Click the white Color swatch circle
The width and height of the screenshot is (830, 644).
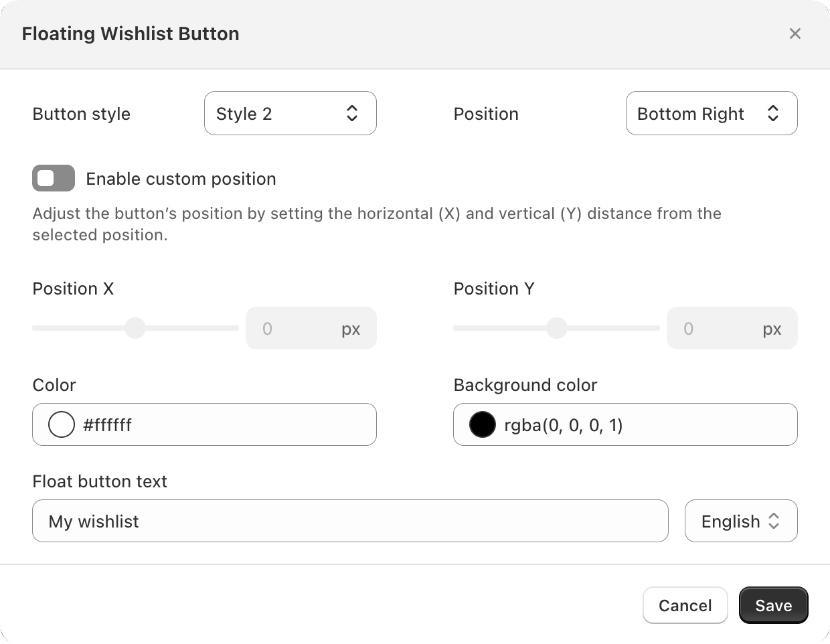[x=62, y=424]
